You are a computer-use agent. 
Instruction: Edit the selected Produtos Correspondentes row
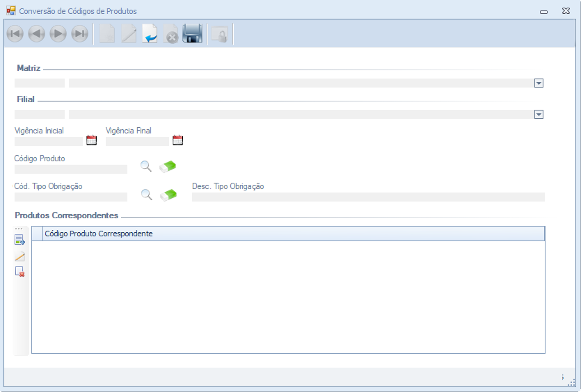pos(19,256)
